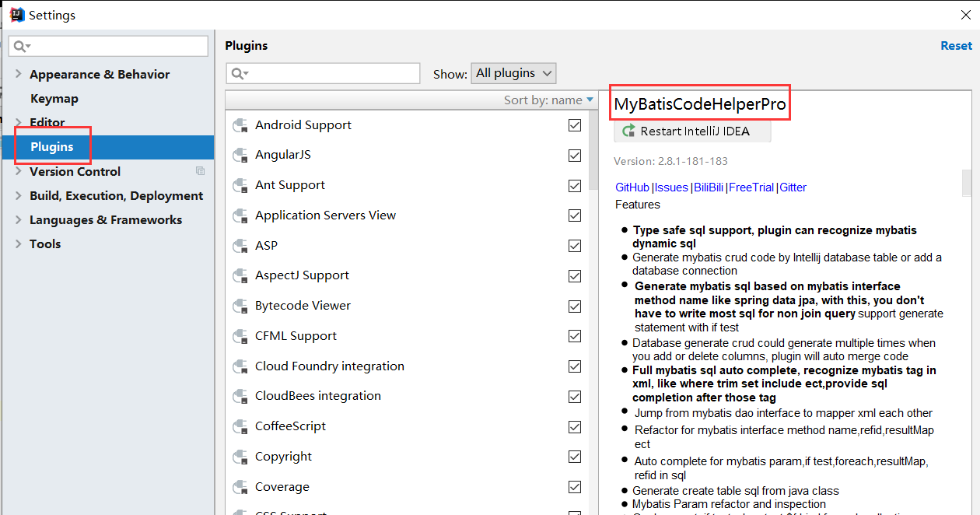Click the Version Control project-level copy icon

(x=200, y=171)
